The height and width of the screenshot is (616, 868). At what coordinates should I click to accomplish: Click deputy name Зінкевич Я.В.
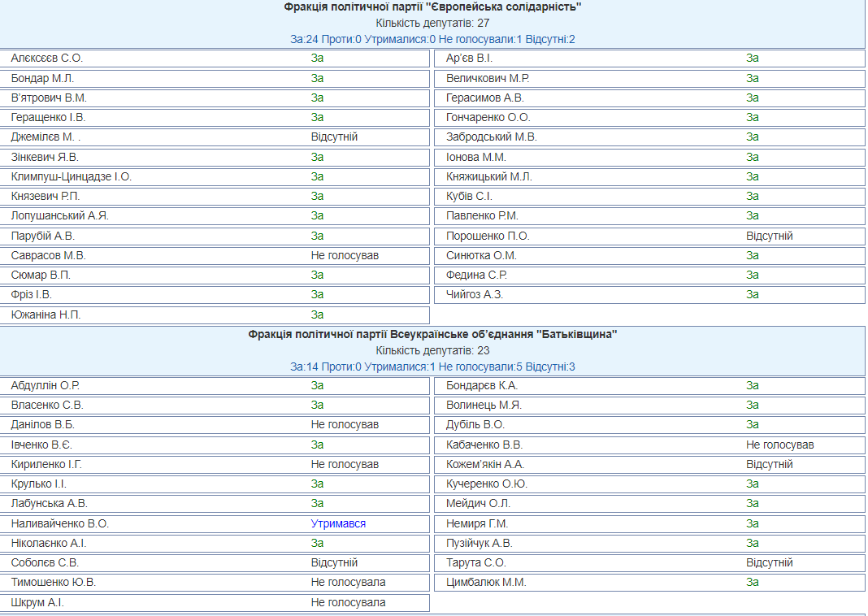(x=45, y=157)
